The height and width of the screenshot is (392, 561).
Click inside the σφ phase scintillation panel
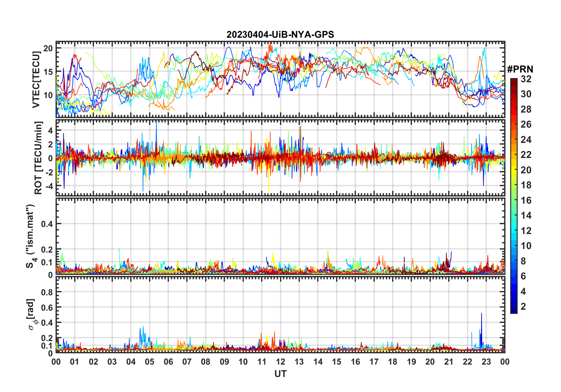[280, 314]
